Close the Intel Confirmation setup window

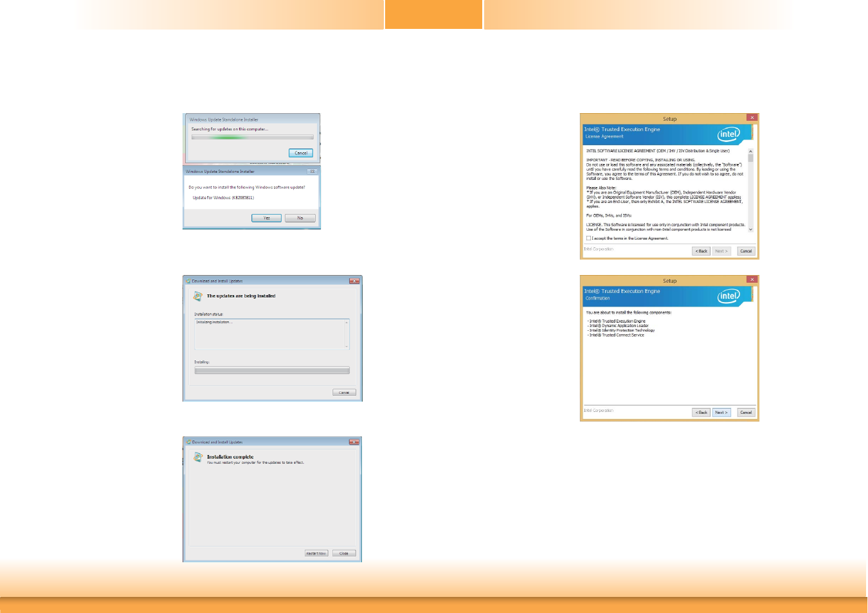tap(752, 280)
